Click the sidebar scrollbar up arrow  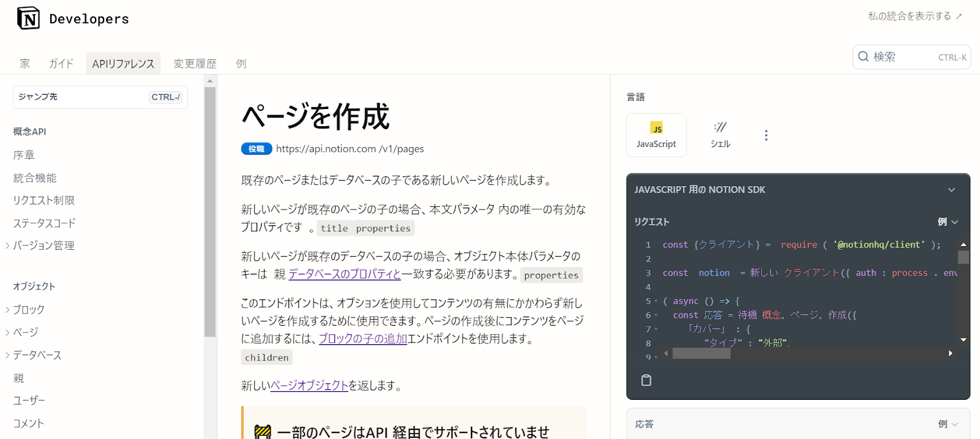210,81
